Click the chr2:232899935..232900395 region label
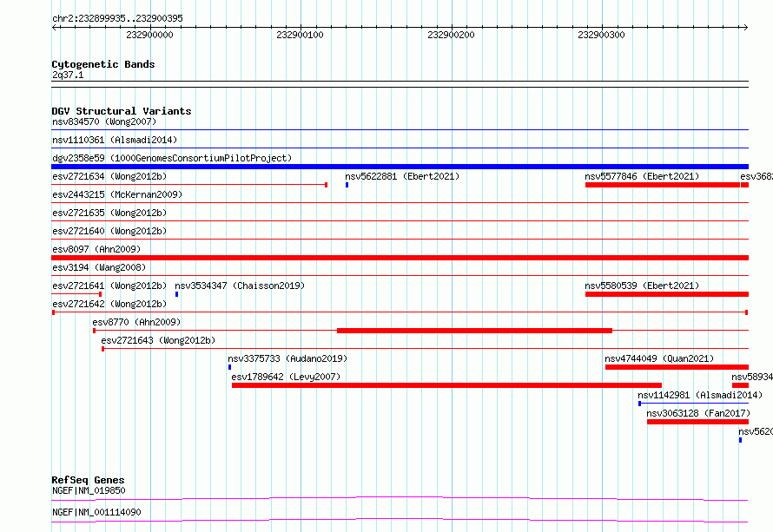Image resolution: width=773 pixels, height=532 pixels. (x=117, y=18)
